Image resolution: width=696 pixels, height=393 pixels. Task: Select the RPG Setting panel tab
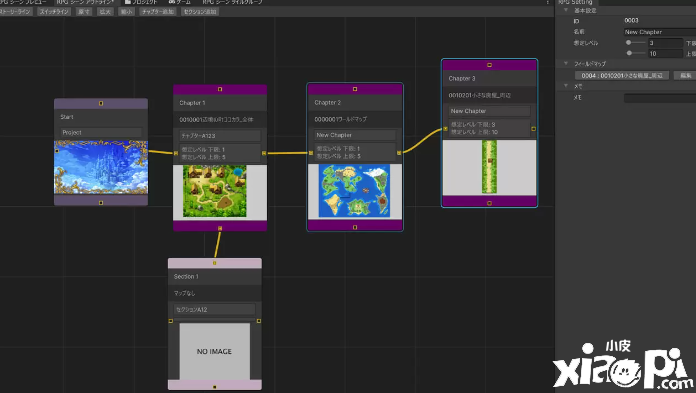(576, 2)
